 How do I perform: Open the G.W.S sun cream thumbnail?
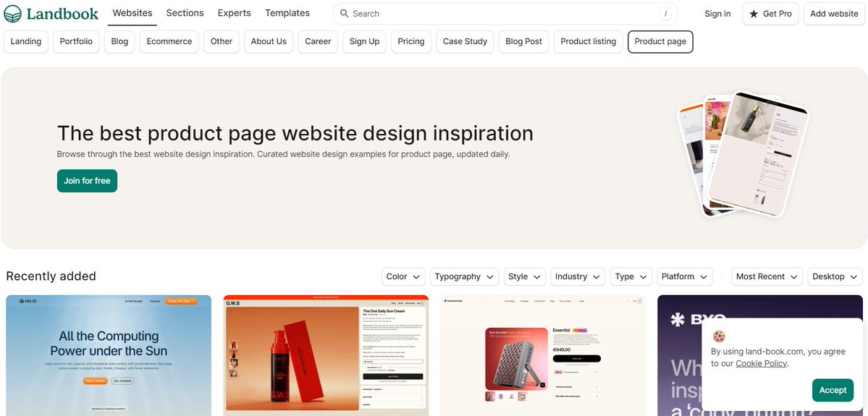click(326, 355)
